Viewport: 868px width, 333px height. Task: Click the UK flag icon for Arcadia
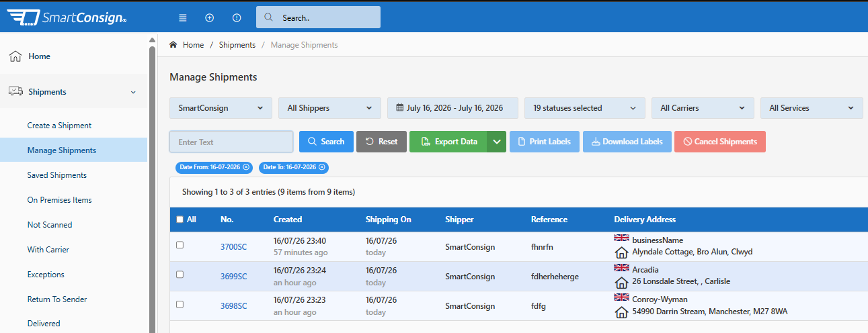point(621,268)
